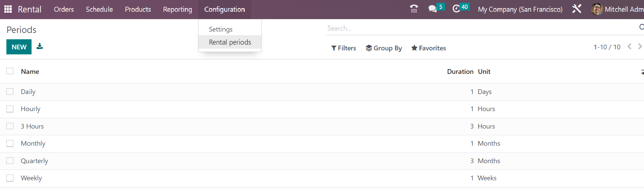The height and width of the screenshot is (190, 644).
Task: Open the apps grid menu icon
Action: click(8, 9)
